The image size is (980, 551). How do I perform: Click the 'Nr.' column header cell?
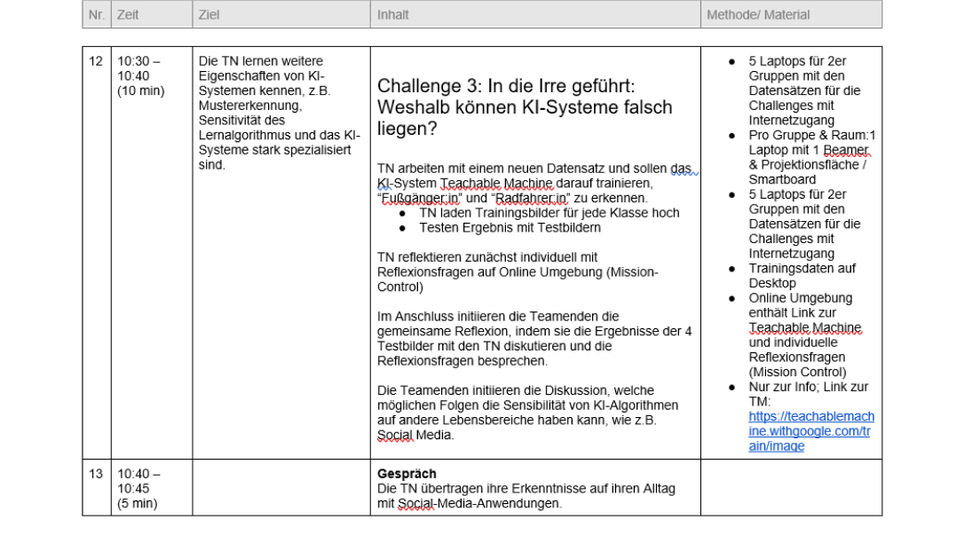coord(96,15)
